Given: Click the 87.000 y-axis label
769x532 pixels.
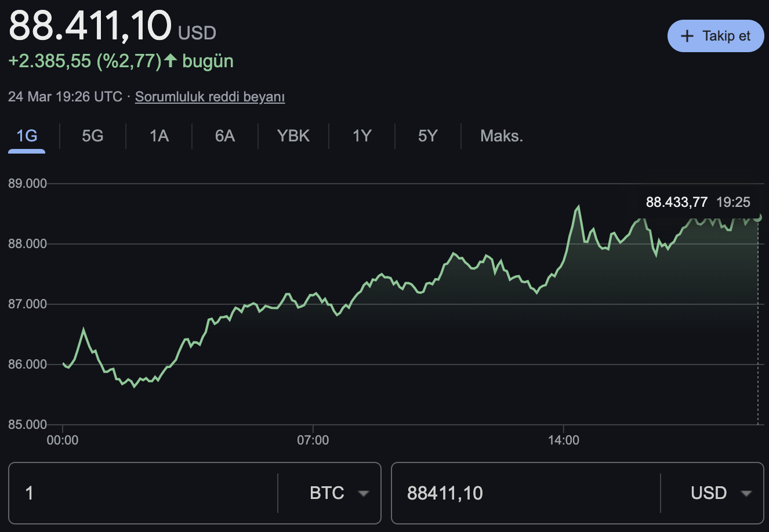Looking at the screenshot, I should click(x=27, y=304).
